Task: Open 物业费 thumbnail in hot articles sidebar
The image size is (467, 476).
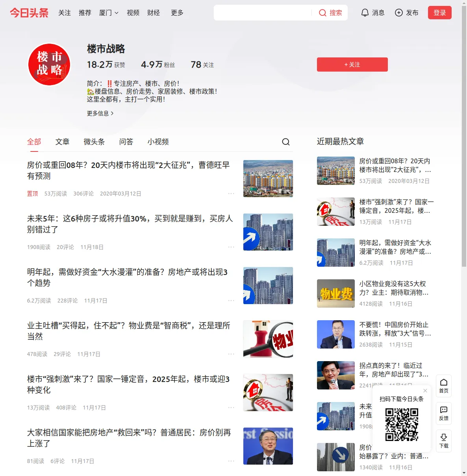Action: (336, 293)
